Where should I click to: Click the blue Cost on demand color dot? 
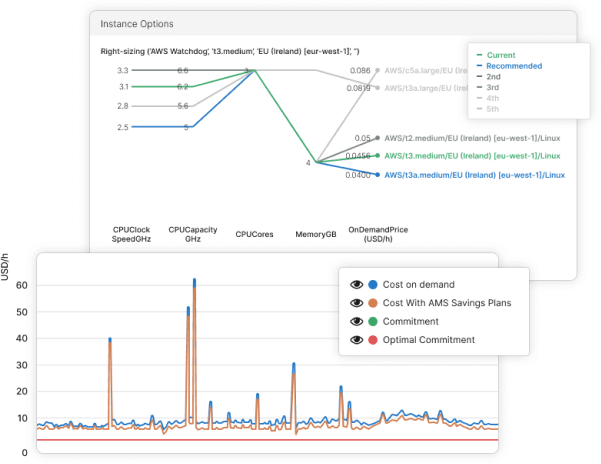tap(372, 284)
